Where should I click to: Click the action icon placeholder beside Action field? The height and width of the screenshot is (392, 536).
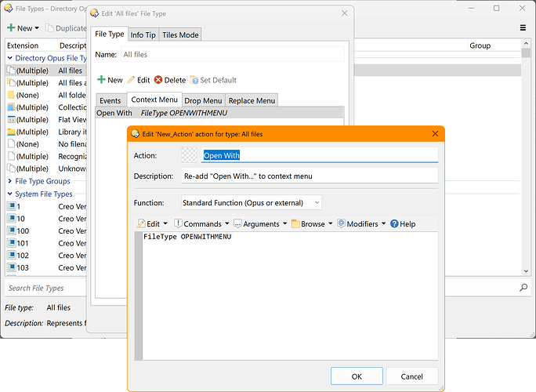tap(189, 155)
